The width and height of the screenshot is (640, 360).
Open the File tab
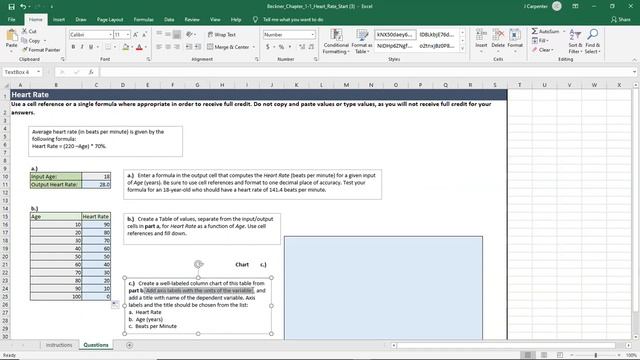click(x=11, y=20)
